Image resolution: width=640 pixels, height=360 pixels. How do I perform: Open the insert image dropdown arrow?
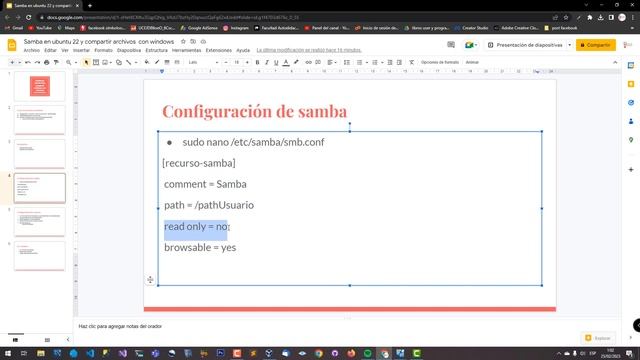pyautogui.click(x=111, y=62)
